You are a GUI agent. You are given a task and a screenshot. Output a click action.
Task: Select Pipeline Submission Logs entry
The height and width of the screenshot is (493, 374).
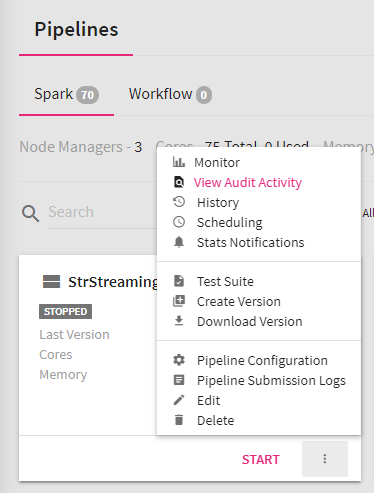(271, 381)
